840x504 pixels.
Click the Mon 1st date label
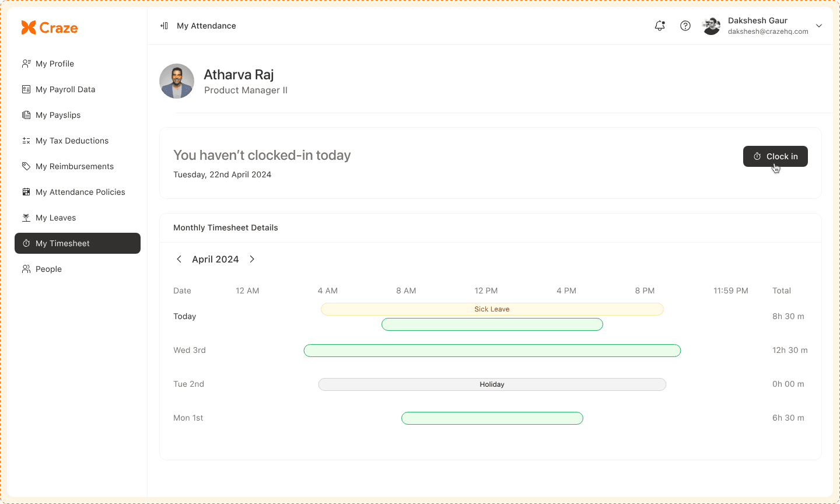(x=188, y=418)
